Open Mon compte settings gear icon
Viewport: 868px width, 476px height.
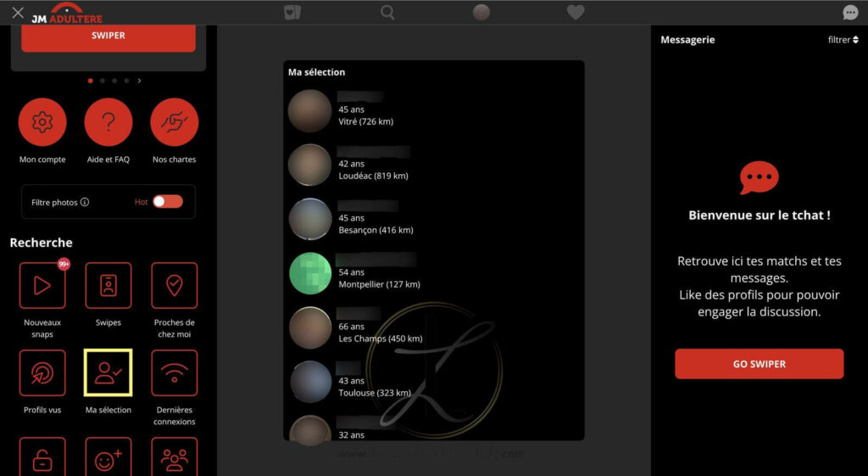point(42,122)
